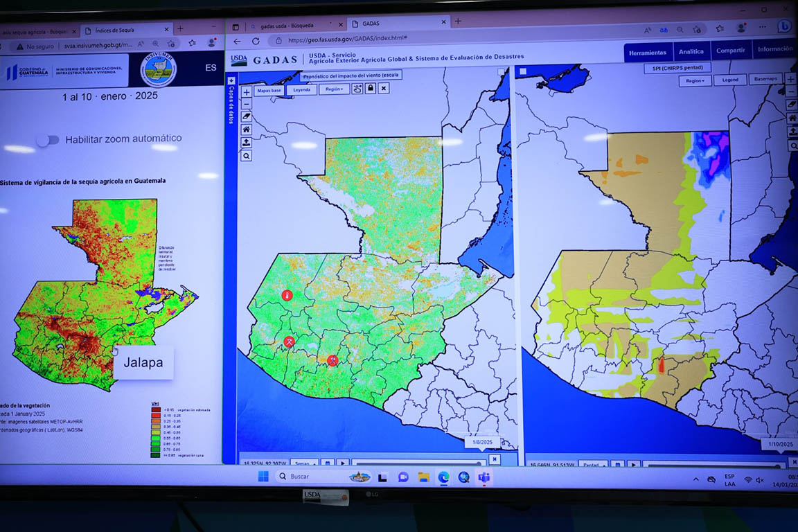Expand the Pentad period dropdown
This screenshot has width=798, height=532.
pyautogui.click(x=592, y=464)
